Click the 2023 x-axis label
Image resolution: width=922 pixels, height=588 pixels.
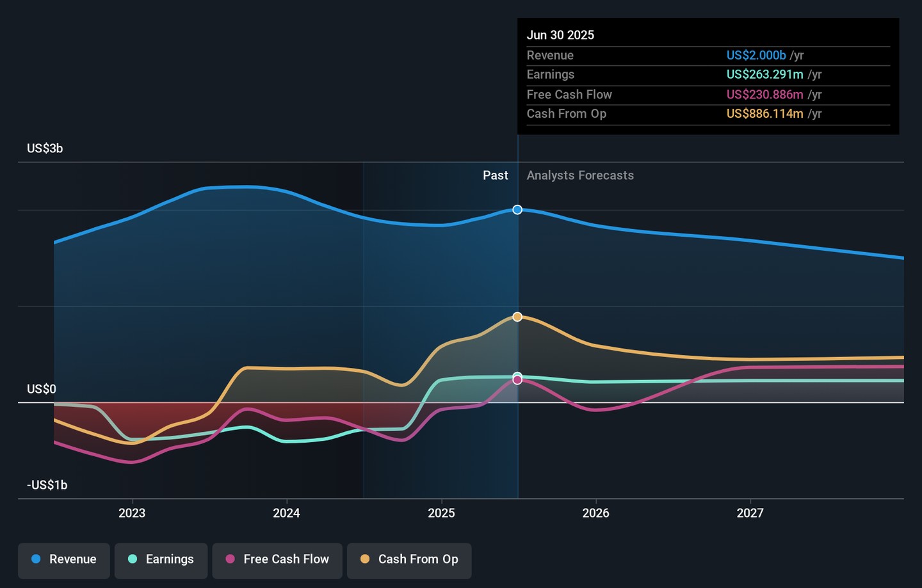[x=132, y=513]
